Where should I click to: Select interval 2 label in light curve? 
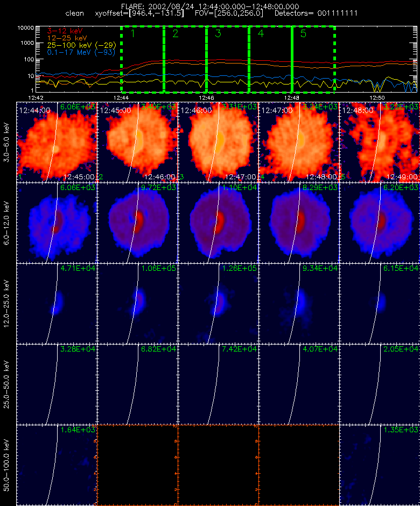[x=176, y=33]
